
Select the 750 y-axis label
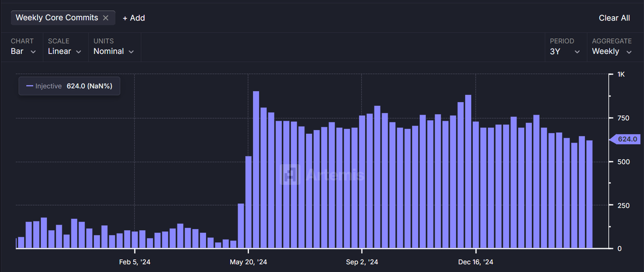[x=624, y=118]
